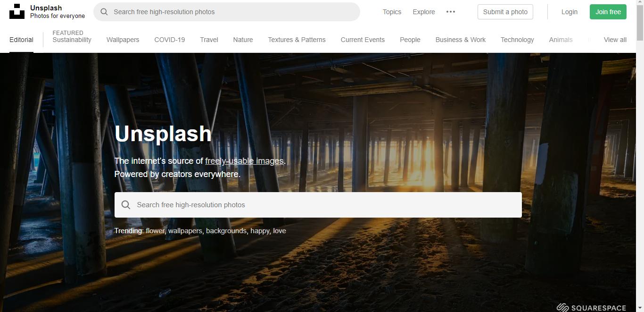This screenshot has width=644, height=312.
Task: Open the Business & Work topic
Action: click(x=461, y=40)
